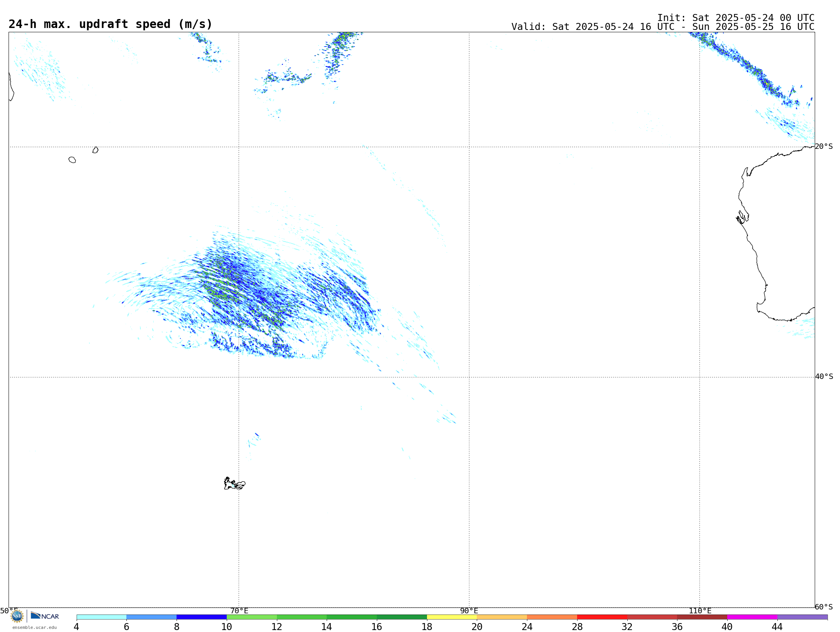Image resolution: width=840 pixels, height=632 pixels.
Task: Click the 110°E longitude label
Action: (x=700, y=611)
